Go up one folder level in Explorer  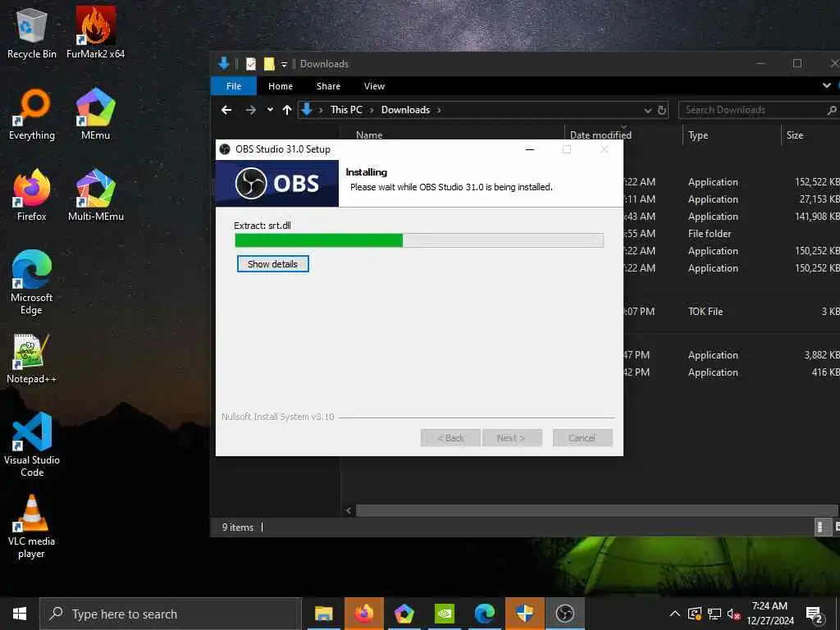click(x=287, y=110)
